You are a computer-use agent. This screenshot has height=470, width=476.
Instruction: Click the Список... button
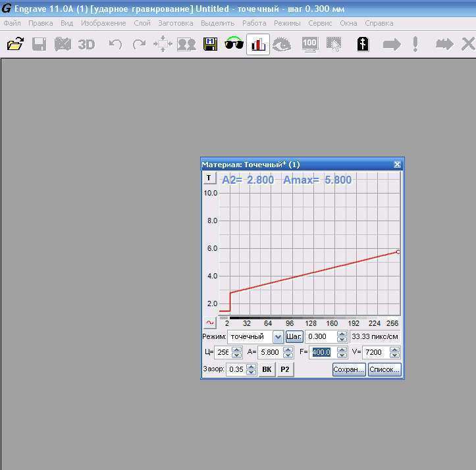(x=384, y=370)
